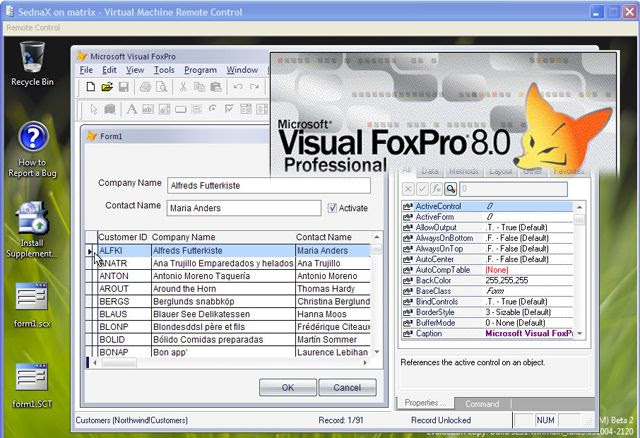Select the Text Box 'ab' control tool
This screenshot has width=640, height=438.
148,109
